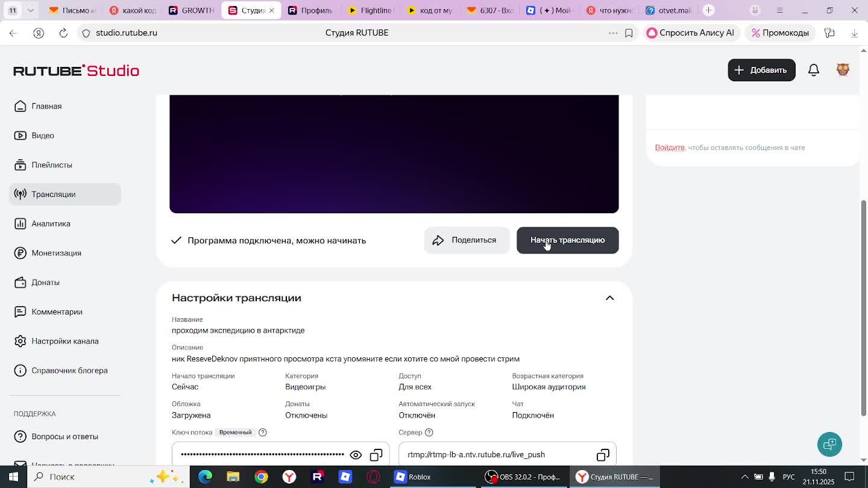The height and width of the screenshot is (488, 868).
Task: Switch to OBS 32.0.2 taskbar window
Action: click(524, 477)
